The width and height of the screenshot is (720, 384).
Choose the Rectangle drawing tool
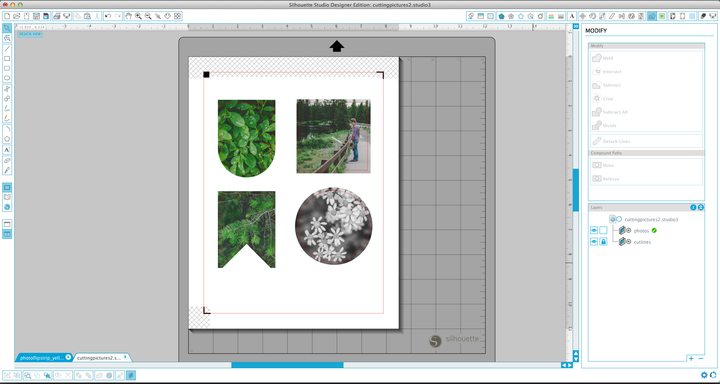pyautogui.click(x=7, y=59)
